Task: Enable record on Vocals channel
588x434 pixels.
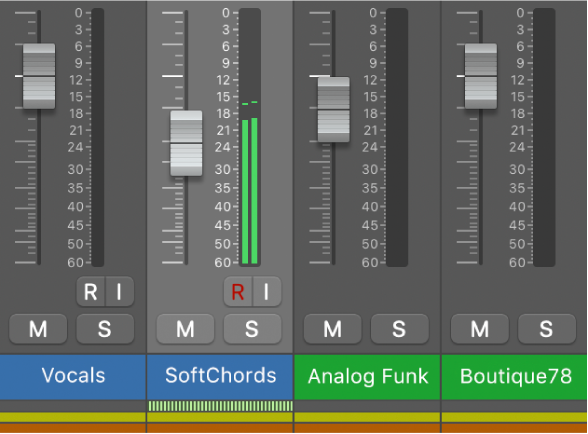Action: tap(91, 291)
